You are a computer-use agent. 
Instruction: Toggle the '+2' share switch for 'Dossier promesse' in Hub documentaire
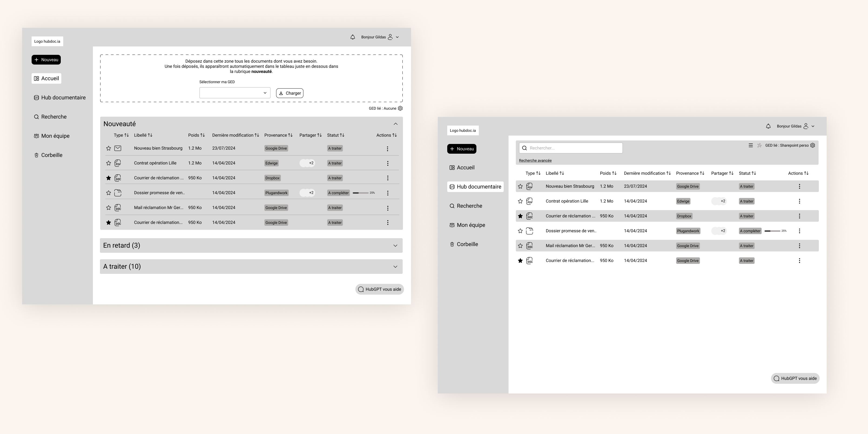pos(719,231)
